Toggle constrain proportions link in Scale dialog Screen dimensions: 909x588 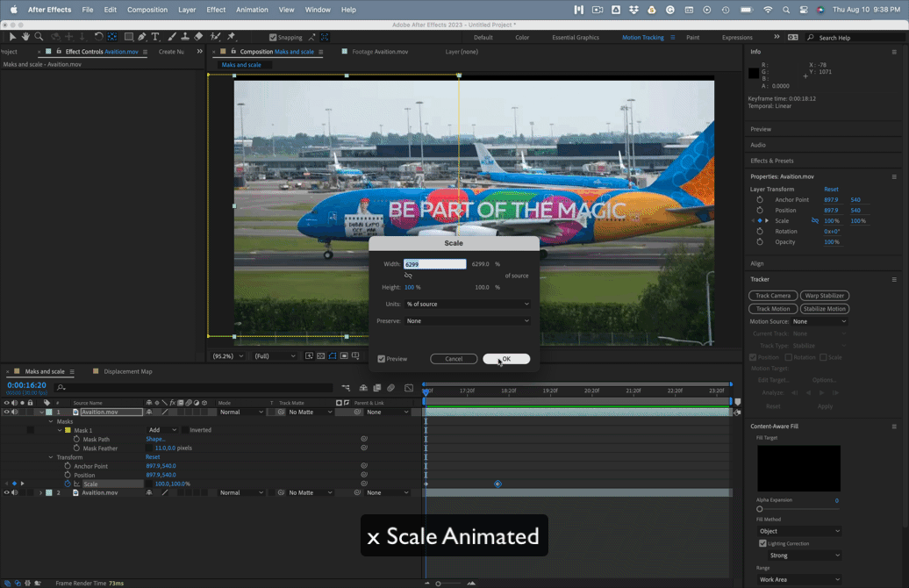[x=408, y=276]
